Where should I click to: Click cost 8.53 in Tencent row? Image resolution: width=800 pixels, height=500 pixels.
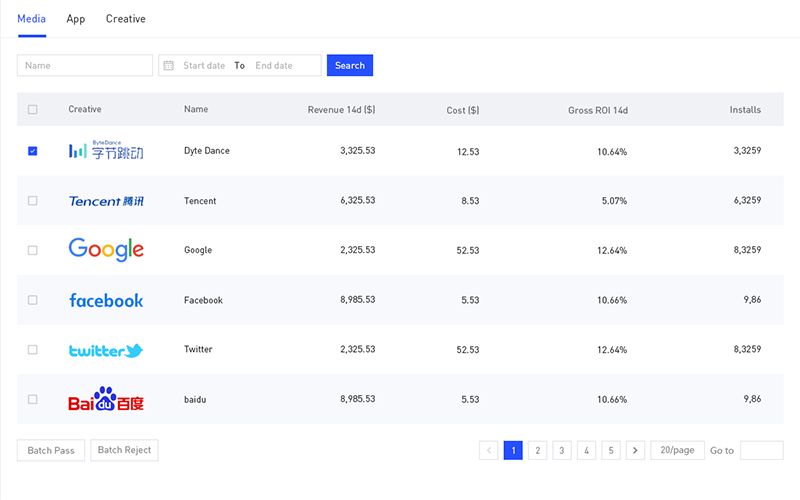coord(470,201)
